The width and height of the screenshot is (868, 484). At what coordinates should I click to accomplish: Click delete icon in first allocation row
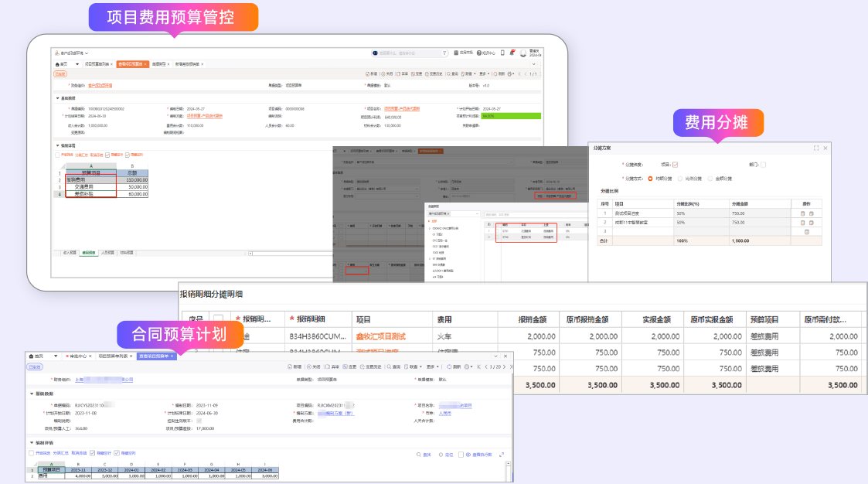pyautogui.click(x=802, y=213)
